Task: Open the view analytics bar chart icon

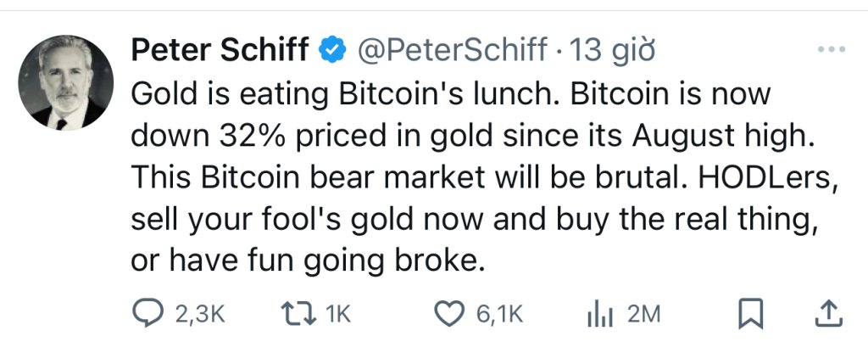Action: (599, 314)
